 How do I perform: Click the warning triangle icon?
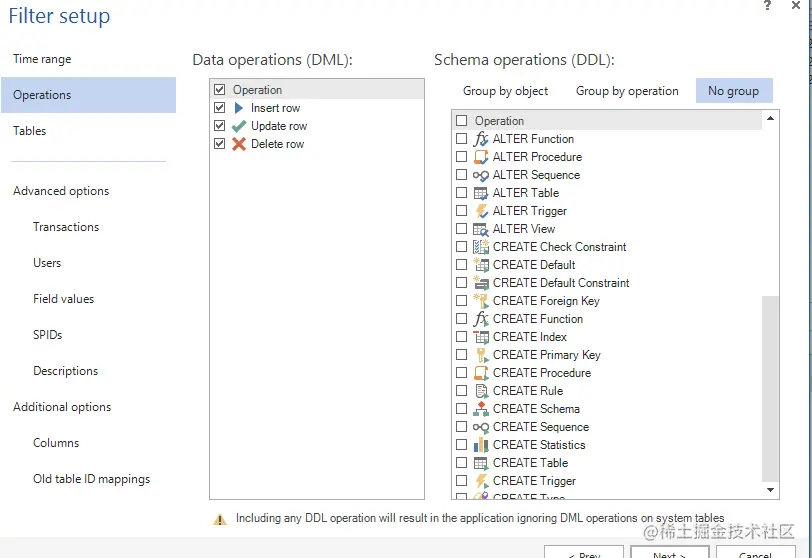pyautogui.click(x=220, y=519)
